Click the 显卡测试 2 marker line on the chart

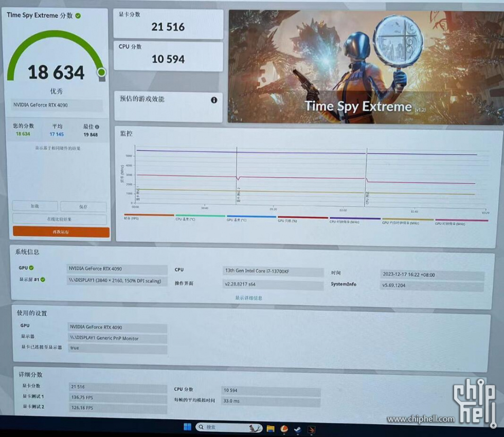point(237,175)
